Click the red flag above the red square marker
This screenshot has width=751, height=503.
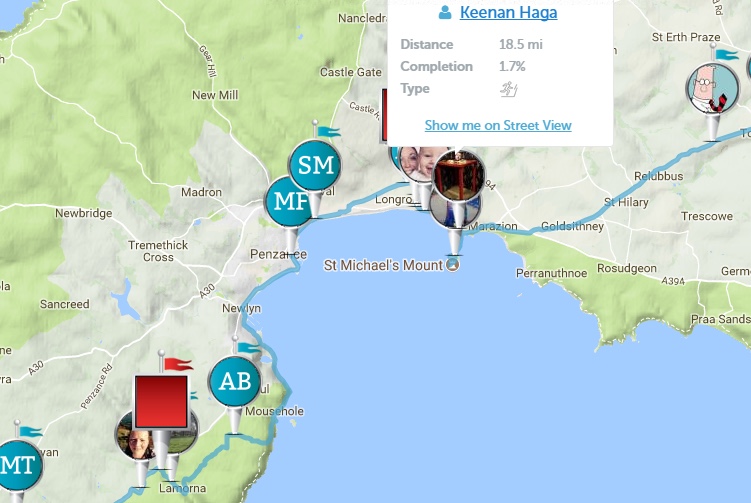[x=178, y=364]
